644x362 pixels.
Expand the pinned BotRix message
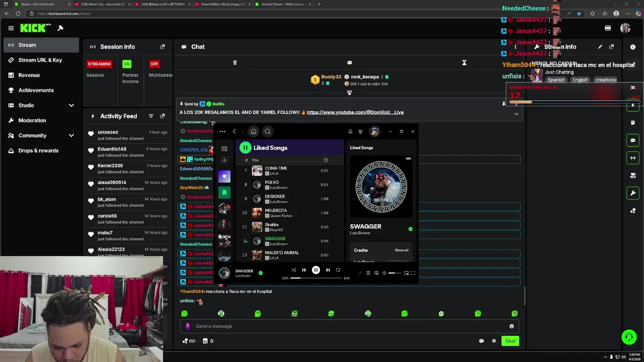(x=516, y=114)
